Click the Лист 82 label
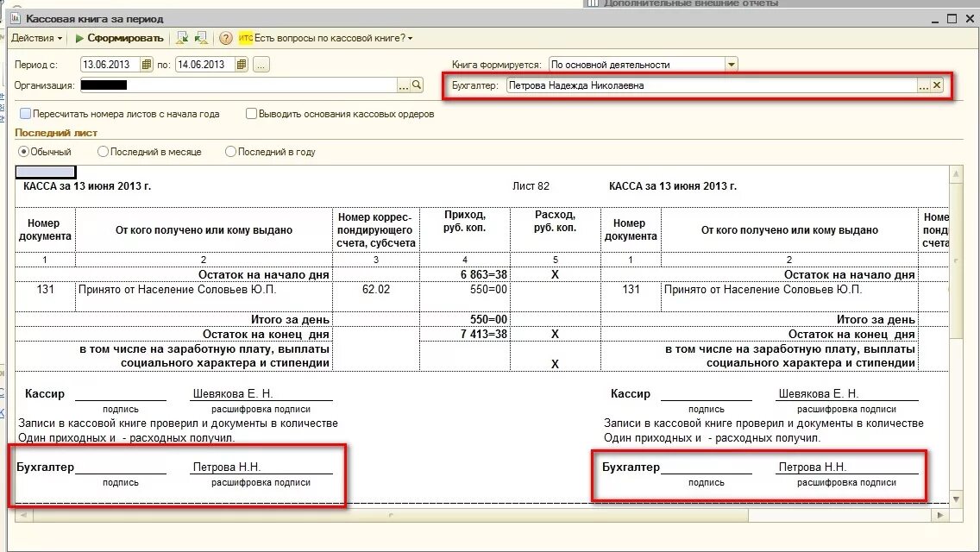 click(x=531, y=186)
